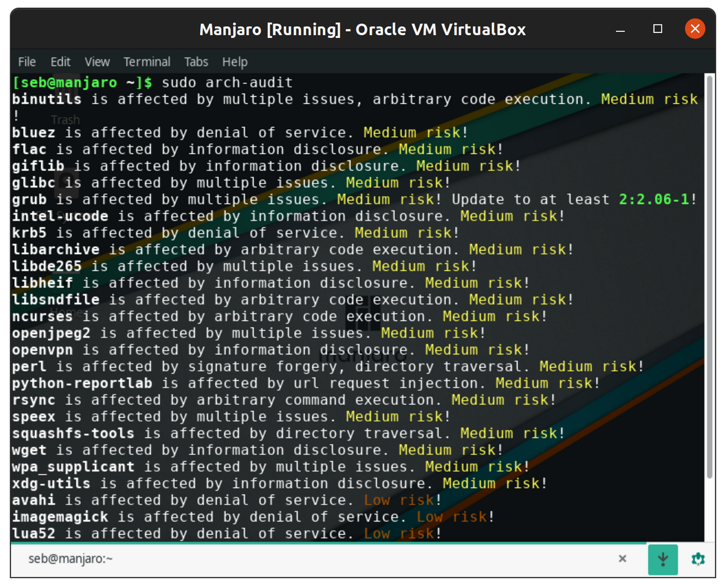Click the python-reportlab package name
Viewport: 726px width, 588px height.
[82, 383]
